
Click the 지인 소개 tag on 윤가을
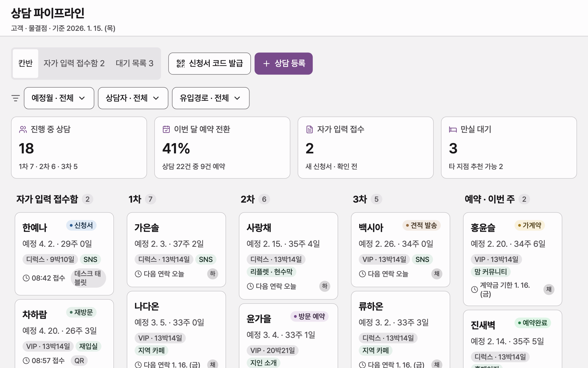263,363
